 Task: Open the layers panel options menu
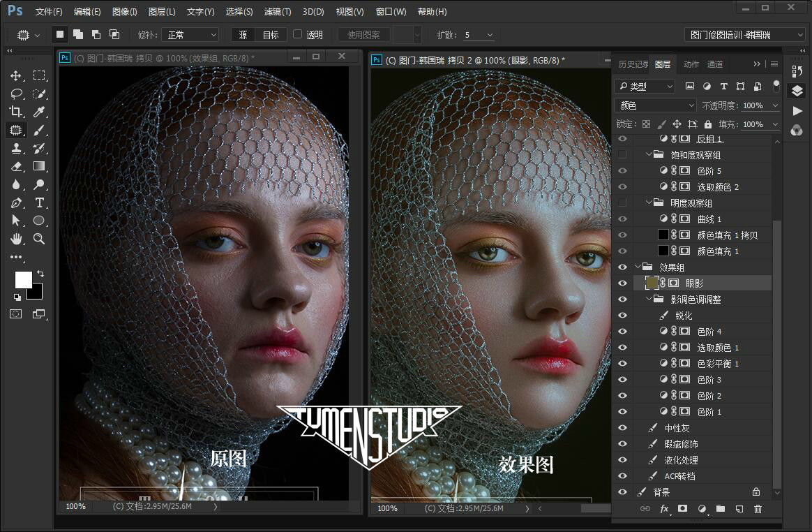point(774,64)
